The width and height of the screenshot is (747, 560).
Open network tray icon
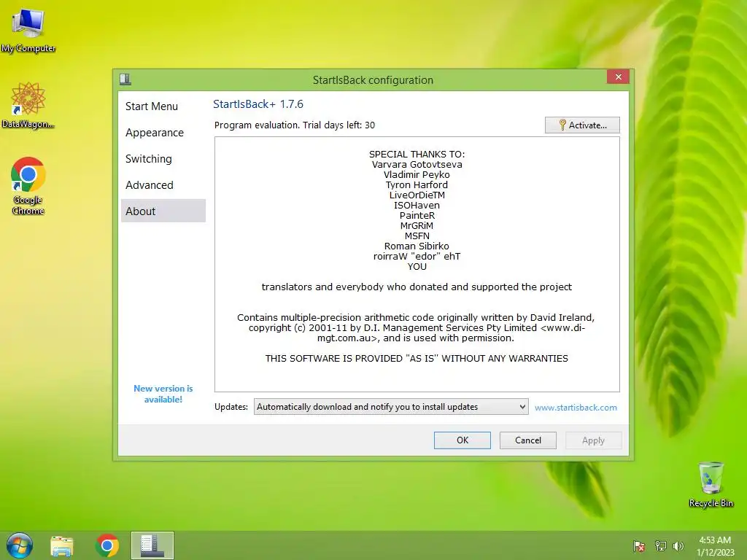pyautogui.click(x=660, y=546)
